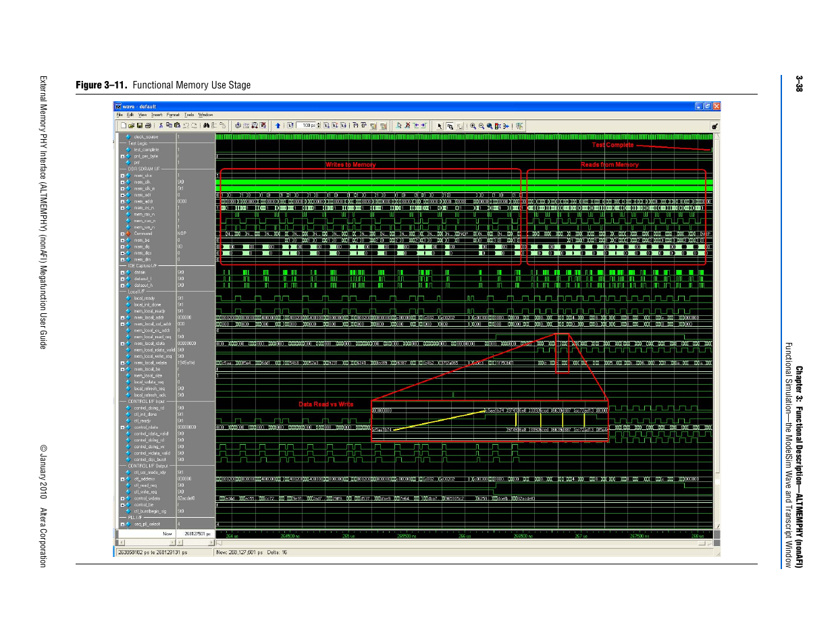Image resolution: width=834 pixels, height=644 pixels.
Task: Click the DDR SDRAM I/F divider label
Action: tap(144, 169)
